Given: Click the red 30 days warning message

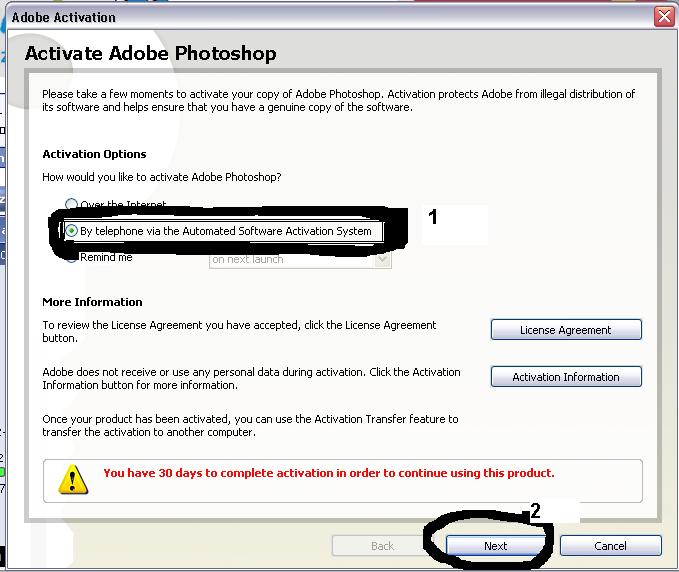Looking at the screenshot, I should point(328,473).
